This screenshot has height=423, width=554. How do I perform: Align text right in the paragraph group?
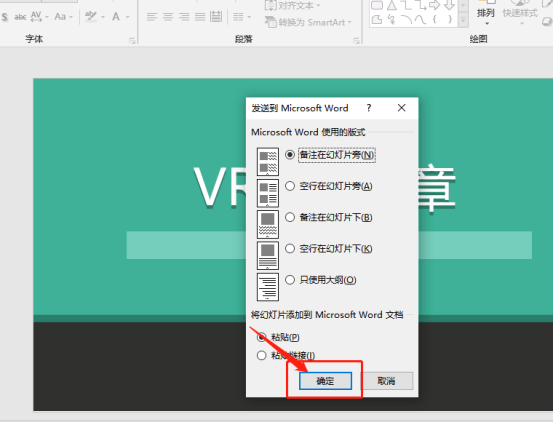coord(184,17)
